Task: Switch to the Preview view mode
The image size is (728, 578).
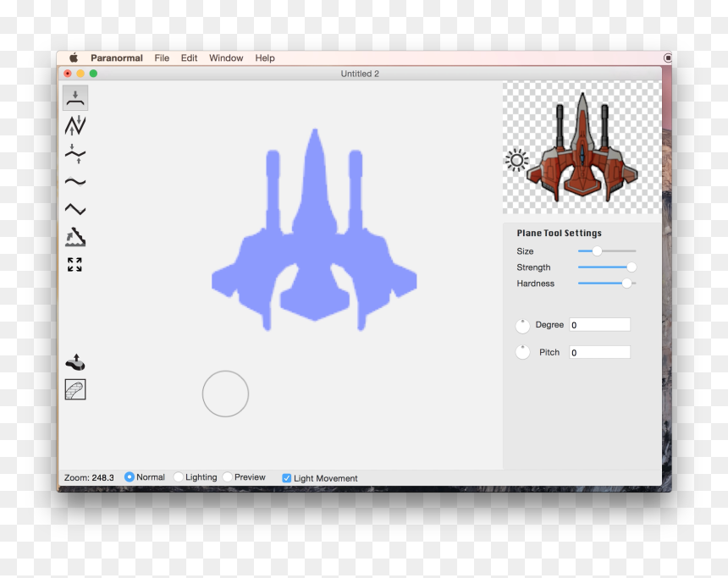Action: click(228, 476)
